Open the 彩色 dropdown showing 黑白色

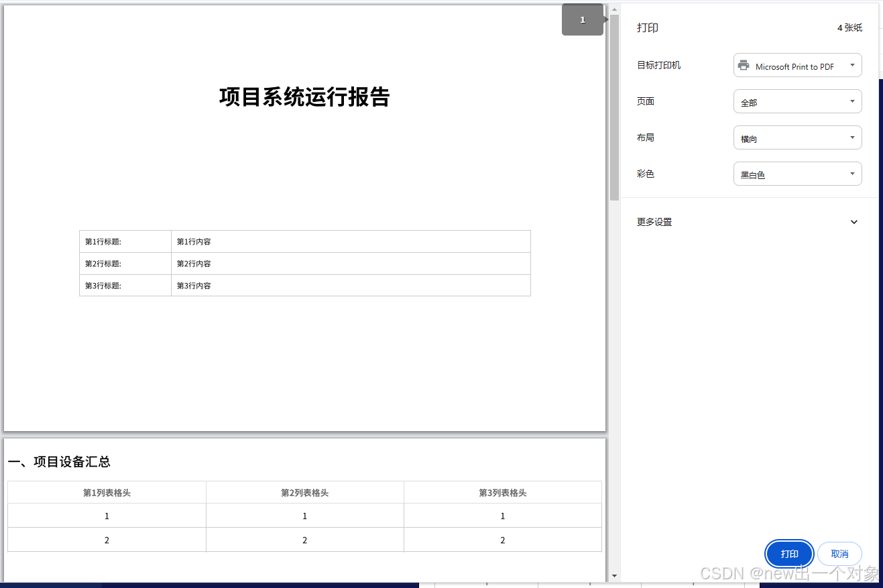tap(797, 174)
